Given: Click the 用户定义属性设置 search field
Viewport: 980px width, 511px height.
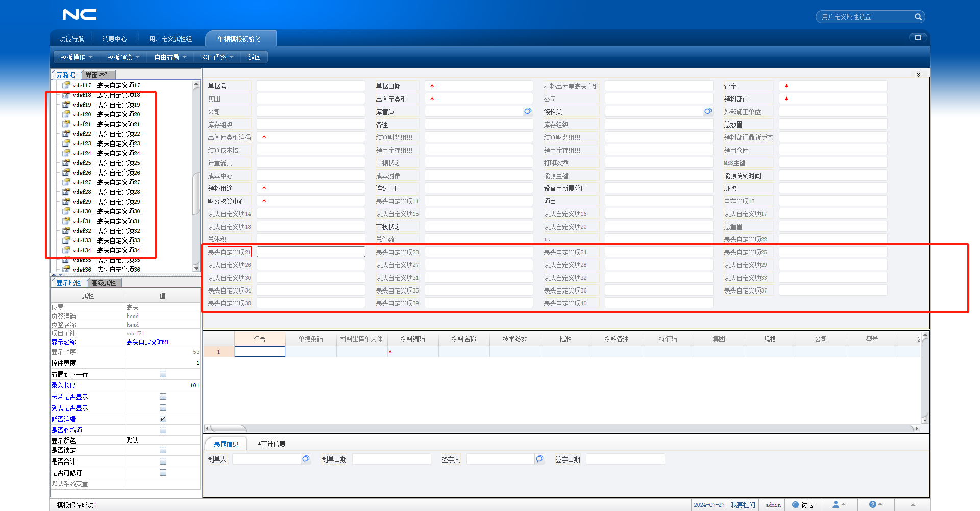Looking at the screenshot, I should [x=866, y=17].
